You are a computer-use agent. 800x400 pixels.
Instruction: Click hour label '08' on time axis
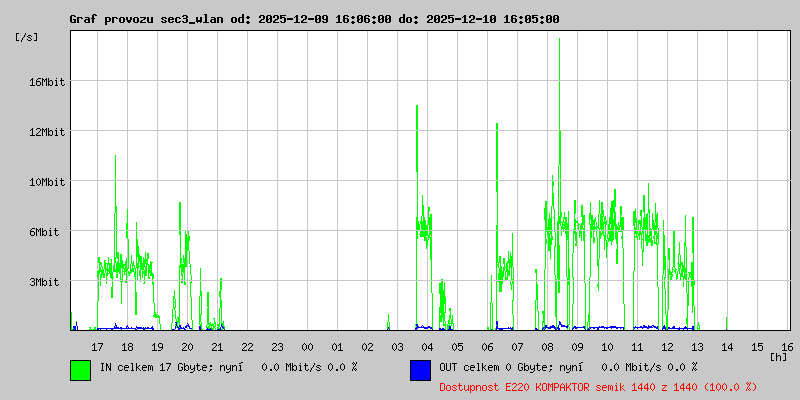(x=547, y=347)
